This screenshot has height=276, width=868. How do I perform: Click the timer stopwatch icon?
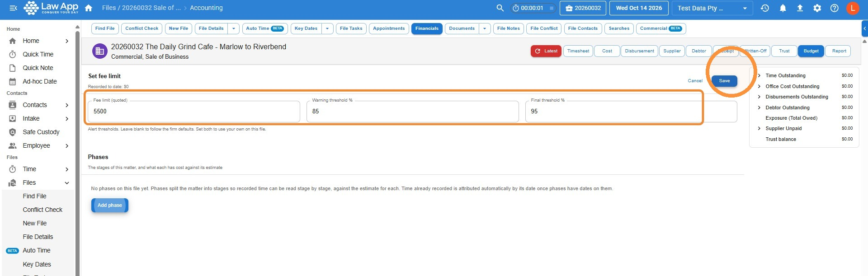(516, 8)
